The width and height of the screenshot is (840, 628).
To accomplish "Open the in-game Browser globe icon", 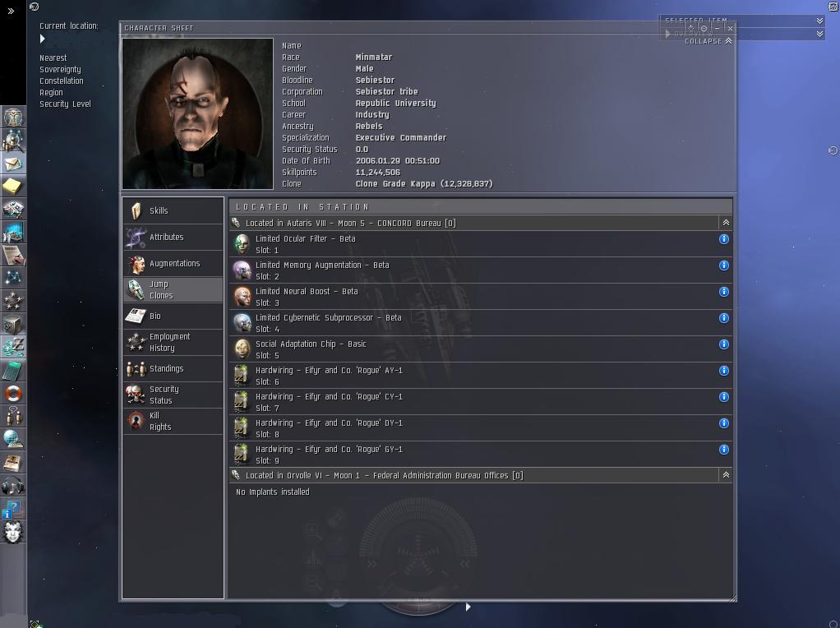I will tap(13, 440).
